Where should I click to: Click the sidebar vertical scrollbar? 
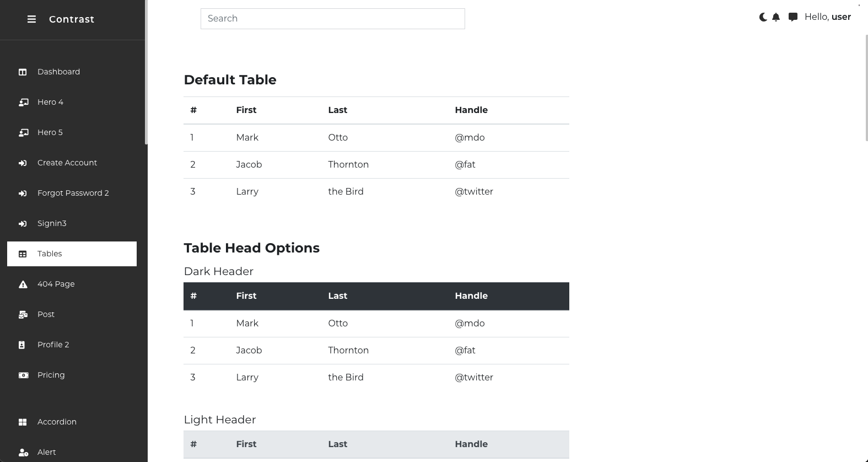[x=146, y=72]
